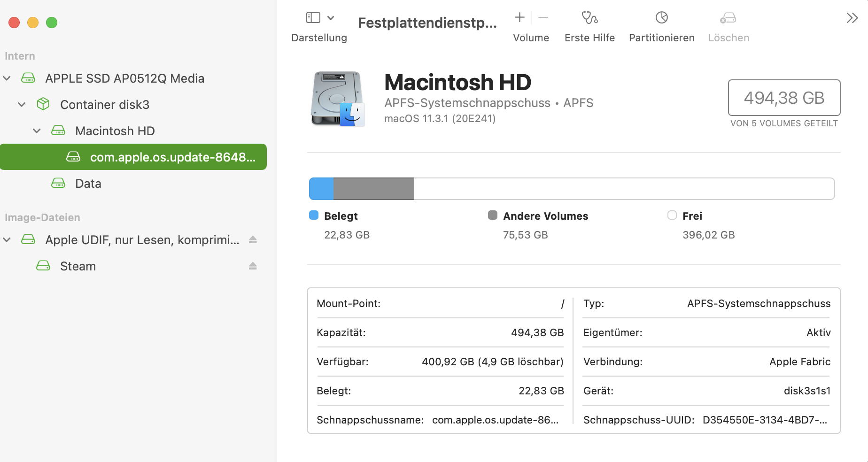The image size is (868, 462).
Task: Click the white Frei legend swatch
Action: click(672, 216)
